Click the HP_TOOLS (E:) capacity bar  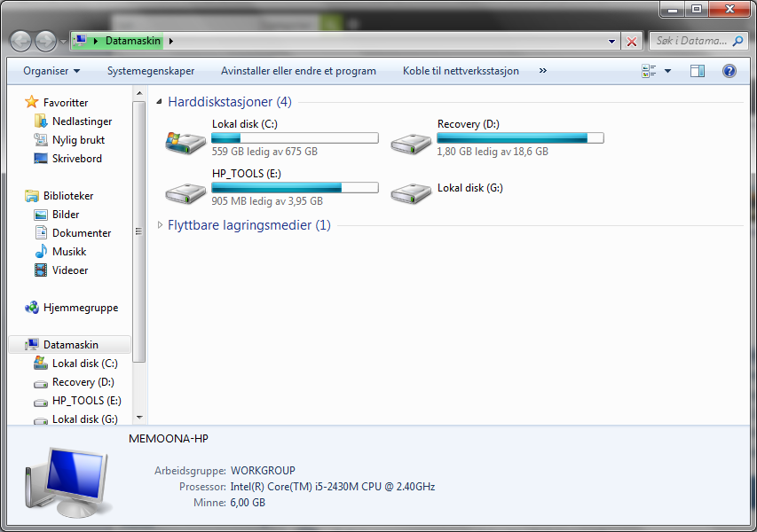coord(295,188)
